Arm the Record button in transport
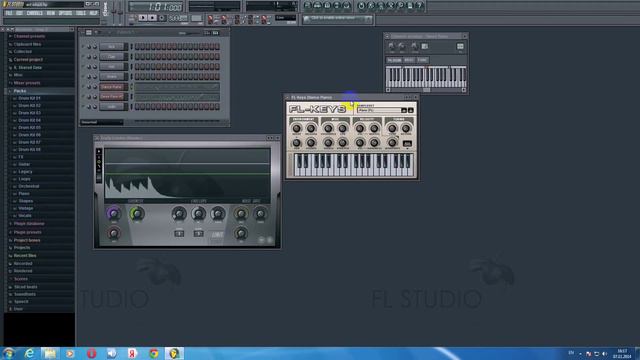Screen dimensions: 640x360 [x=162, y=18]
